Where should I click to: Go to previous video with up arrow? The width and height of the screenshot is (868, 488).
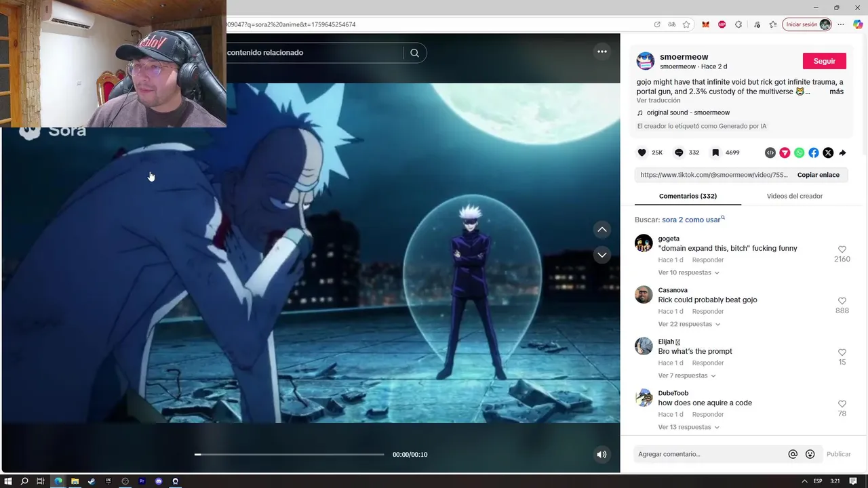pos(602,230)
